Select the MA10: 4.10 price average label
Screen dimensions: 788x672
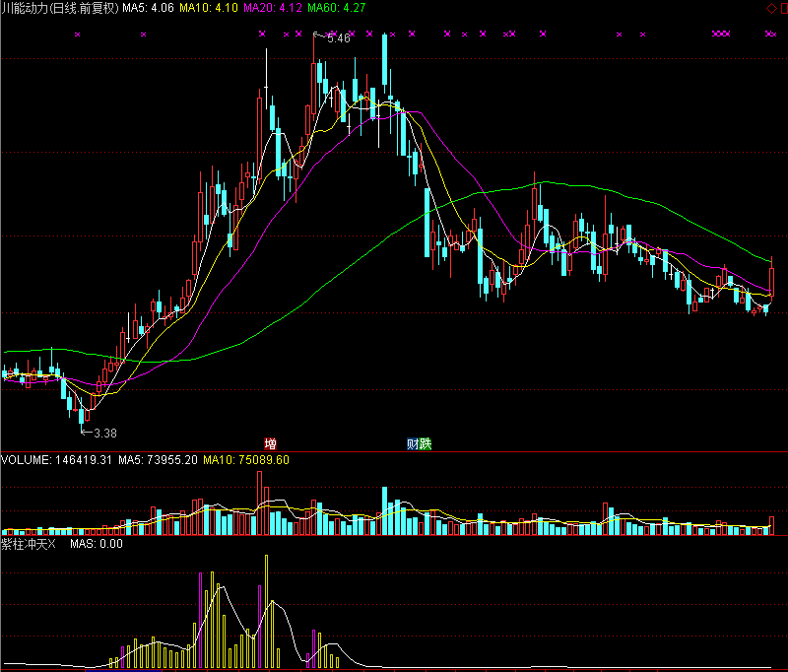tap(209, 8)
